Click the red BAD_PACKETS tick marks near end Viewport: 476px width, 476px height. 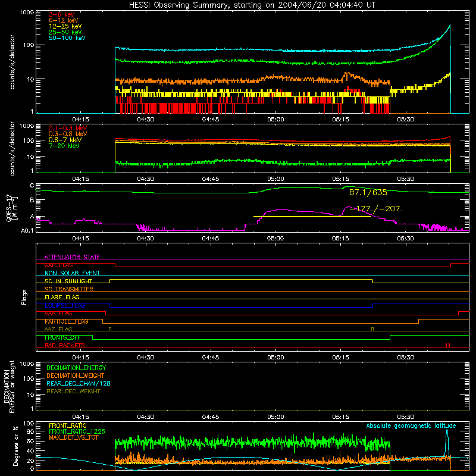(x=447, y=345)
